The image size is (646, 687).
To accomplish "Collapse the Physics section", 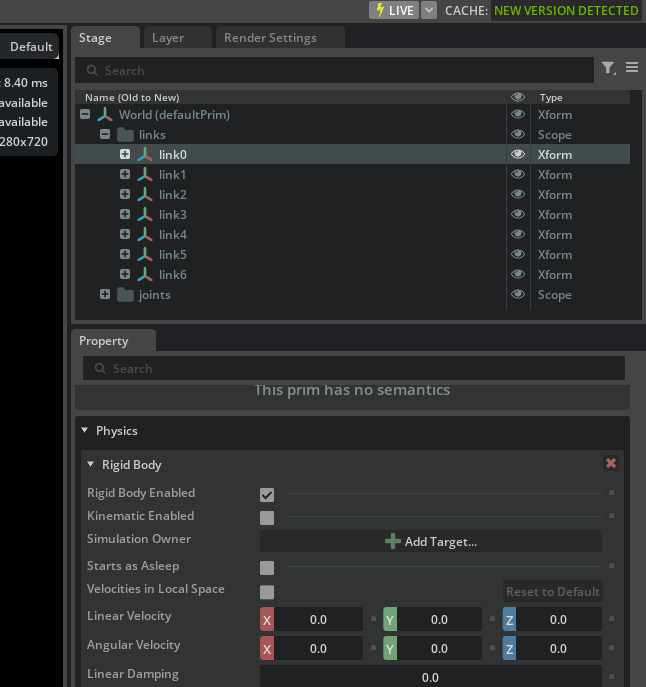I will 85,431.
